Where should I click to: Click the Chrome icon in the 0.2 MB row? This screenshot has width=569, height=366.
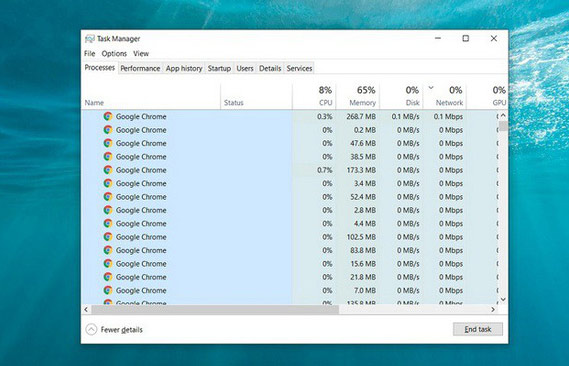[x=108, y=130]
